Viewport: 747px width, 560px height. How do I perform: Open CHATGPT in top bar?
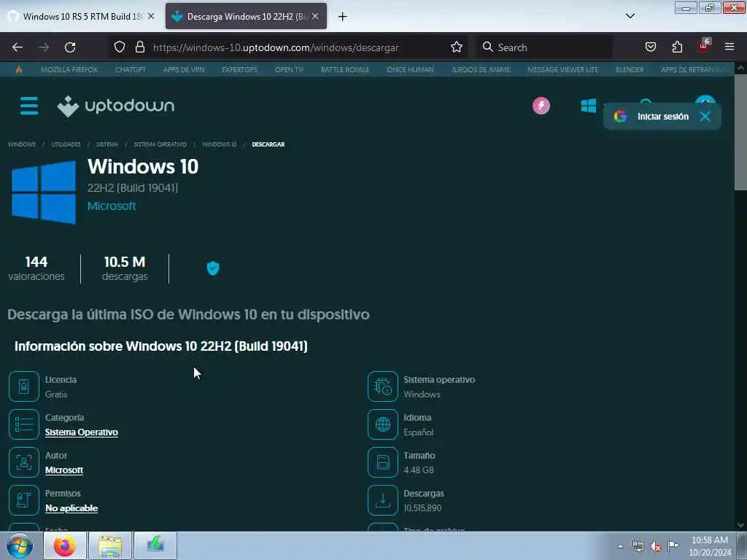[131, 69]
